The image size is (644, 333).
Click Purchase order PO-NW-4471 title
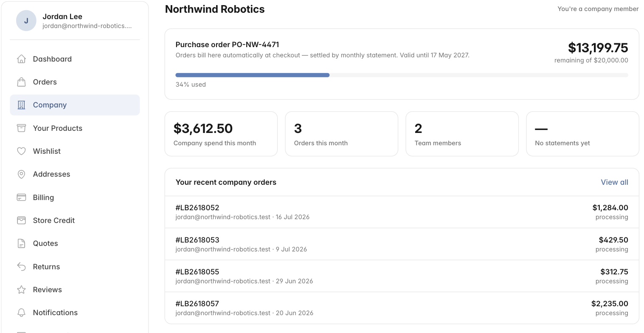[227, 45]
